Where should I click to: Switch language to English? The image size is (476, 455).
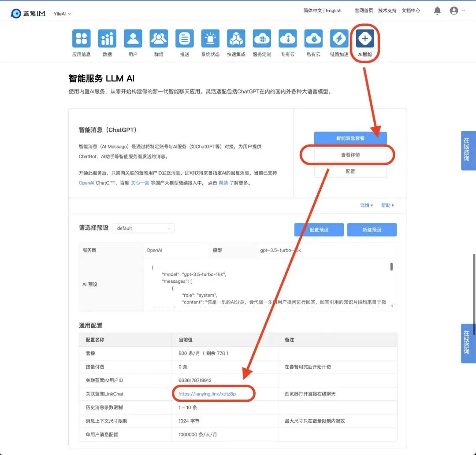pyautogui.click(x=334, y=11)
